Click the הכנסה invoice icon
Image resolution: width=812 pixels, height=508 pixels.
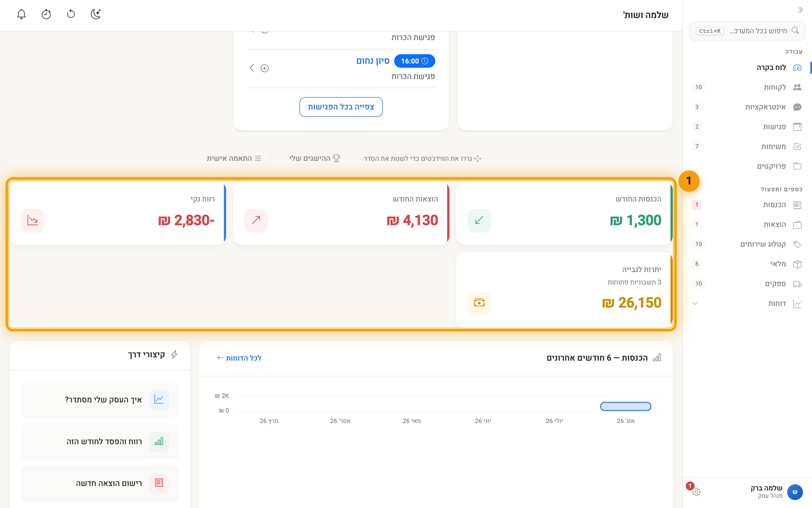(x=797, y=205)
